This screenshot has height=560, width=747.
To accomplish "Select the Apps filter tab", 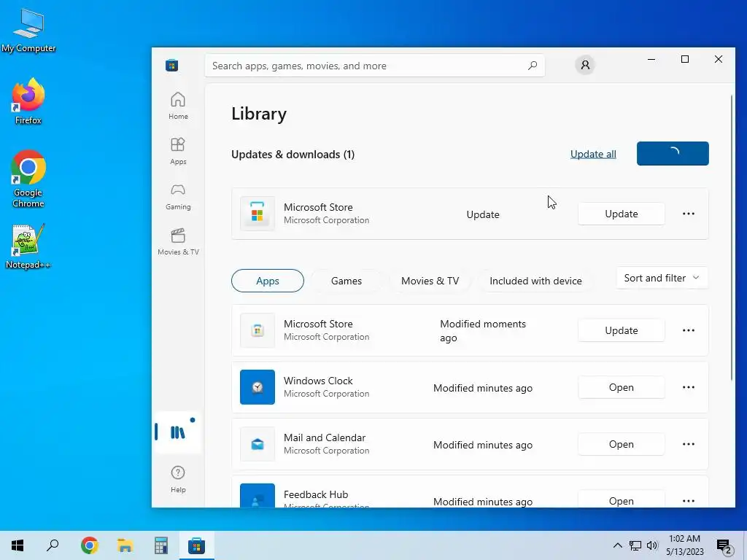I will point(267,281).
